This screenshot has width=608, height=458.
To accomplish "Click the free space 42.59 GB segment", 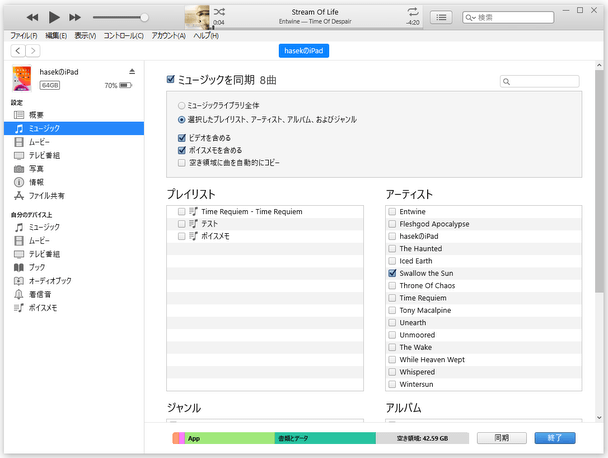I will pyautogui.click(x=422, y=439).
